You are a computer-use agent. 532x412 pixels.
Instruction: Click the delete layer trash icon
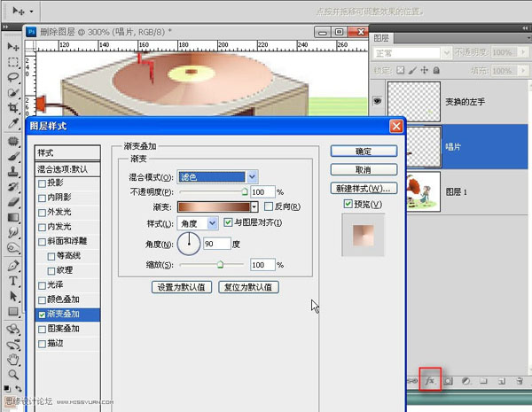tap(519, 380)
